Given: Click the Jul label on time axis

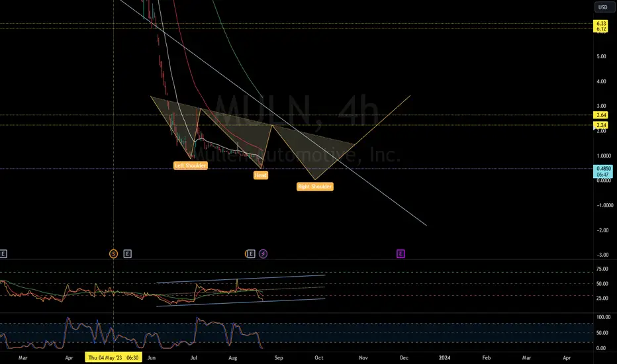Looking at the screenshot, I should pyautogui.click(x=193, y=357).
